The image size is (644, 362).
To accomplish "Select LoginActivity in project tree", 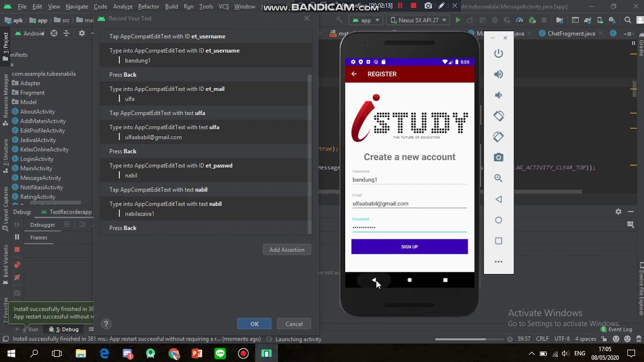I will pos(37,159).
